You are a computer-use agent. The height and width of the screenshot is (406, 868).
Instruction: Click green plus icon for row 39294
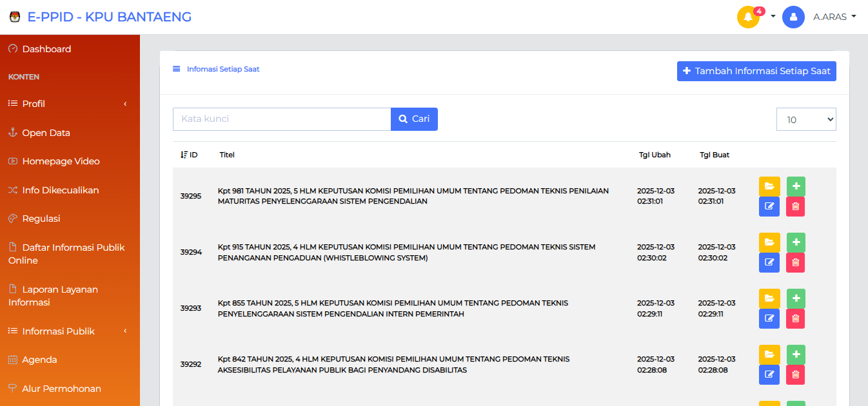click(x=796, y=242)
